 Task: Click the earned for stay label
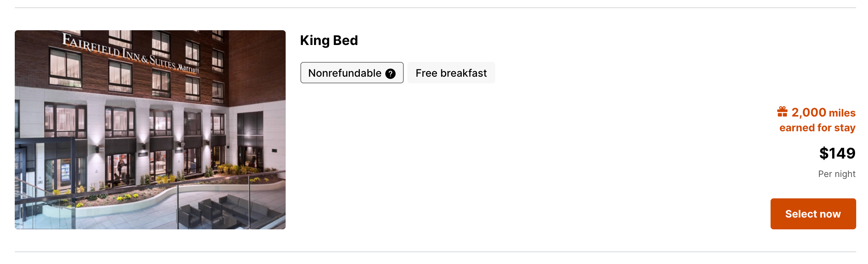tap(817, 128)
